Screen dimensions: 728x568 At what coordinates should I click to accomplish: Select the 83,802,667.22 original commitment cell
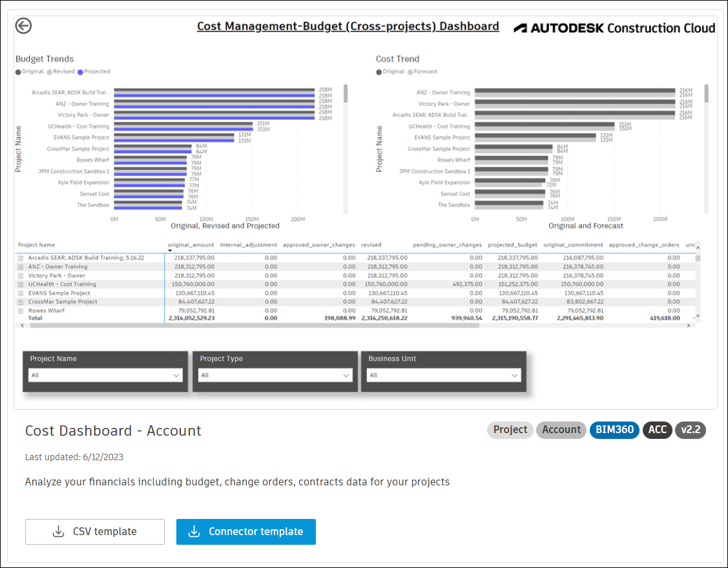coord(585,302)
